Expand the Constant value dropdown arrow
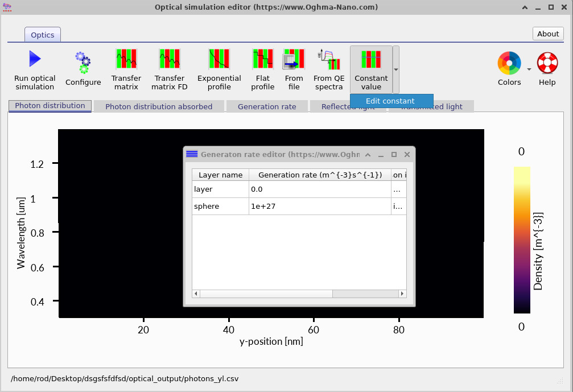Screen dimensions: 573x392 pos(397,69)
